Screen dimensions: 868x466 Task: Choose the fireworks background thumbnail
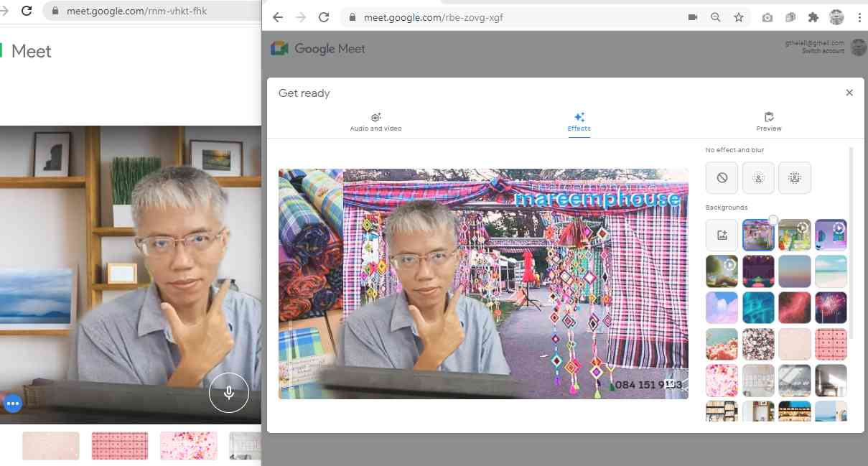[x=831, y=307]
